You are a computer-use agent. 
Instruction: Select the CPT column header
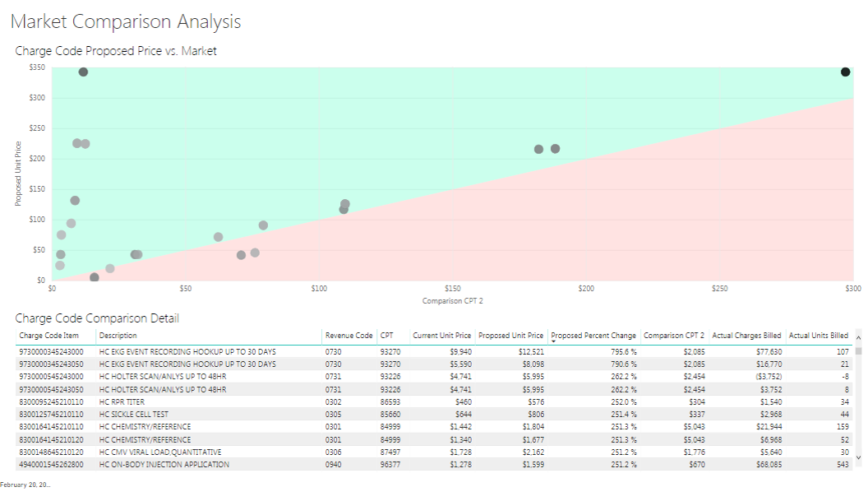(387, 336)
